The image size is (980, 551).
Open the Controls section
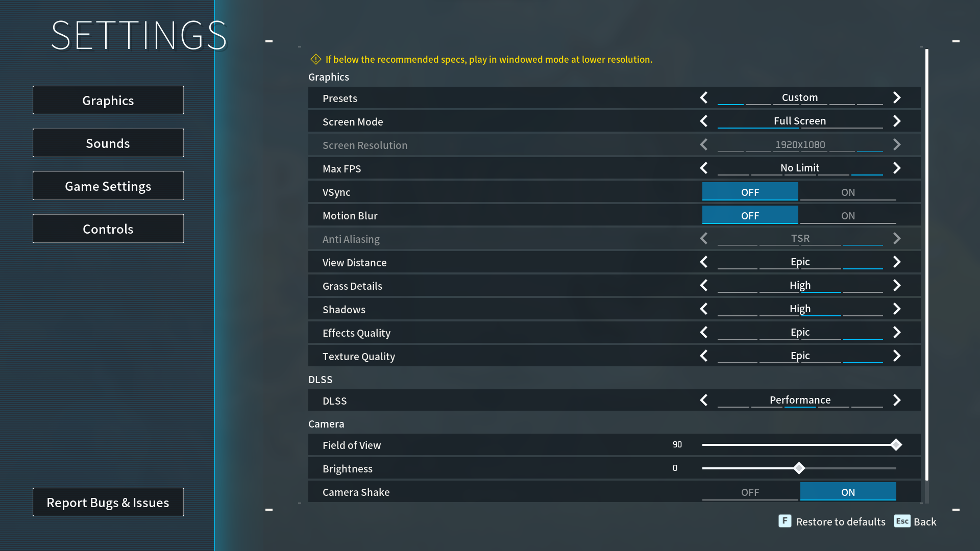pos(108,229)
